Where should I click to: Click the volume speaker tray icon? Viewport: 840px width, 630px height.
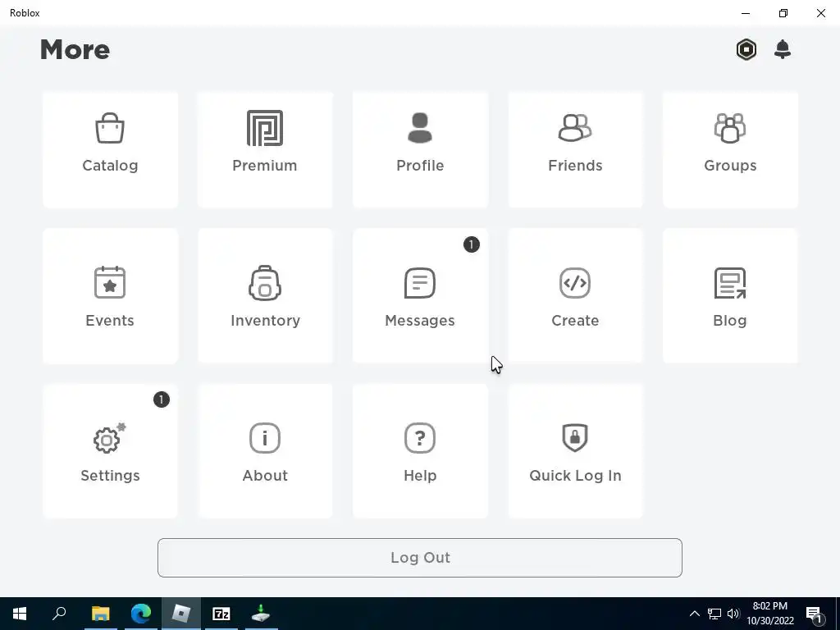(x=733, y=614)
